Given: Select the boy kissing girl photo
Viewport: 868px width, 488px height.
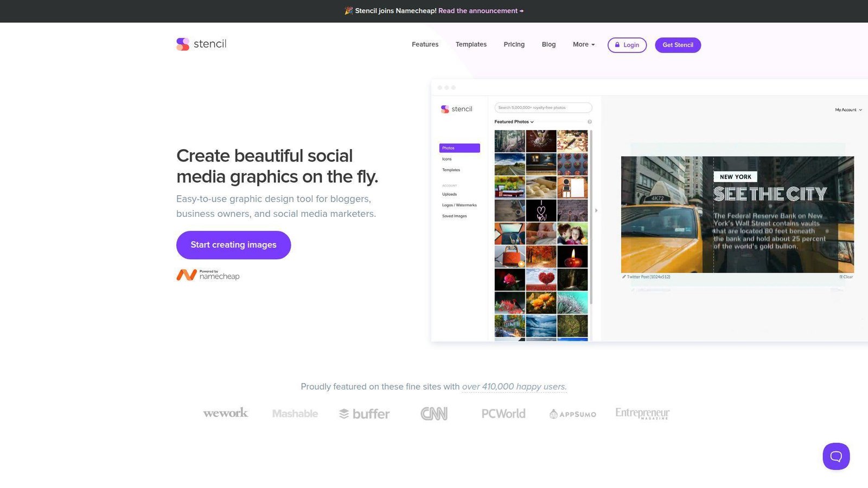Looking at the screenshot, I should click(572, 234).
